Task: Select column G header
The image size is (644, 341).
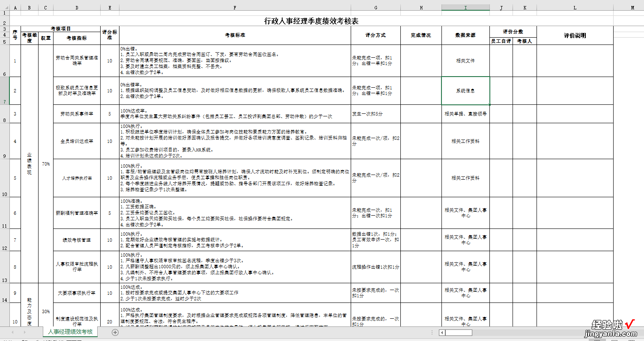Action: click(376, 7)
